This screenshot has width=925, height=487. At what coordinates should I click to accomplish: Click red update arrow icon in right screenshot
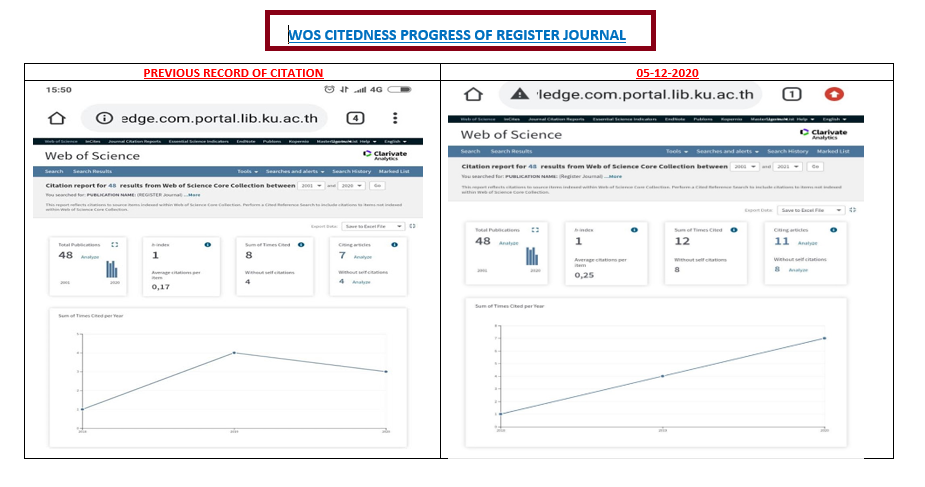pyautogui.click(x=834, y=94)
